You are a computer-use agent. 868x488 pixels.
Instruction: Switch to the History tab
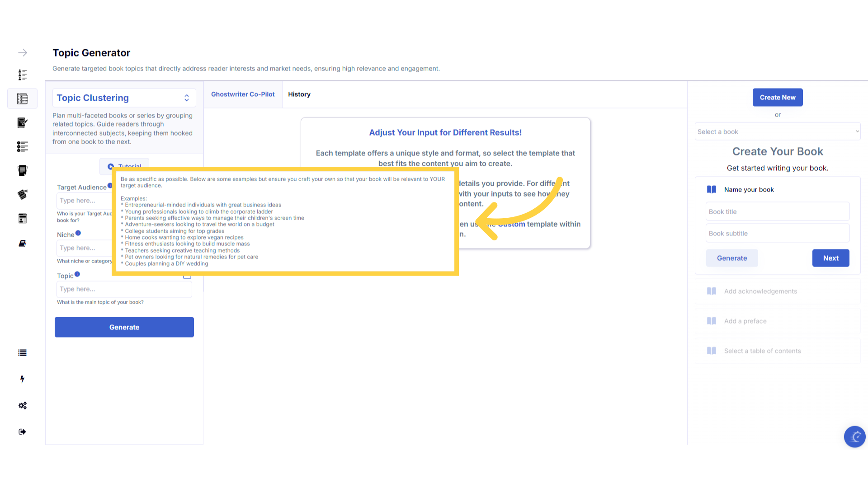tap(299, 94)
